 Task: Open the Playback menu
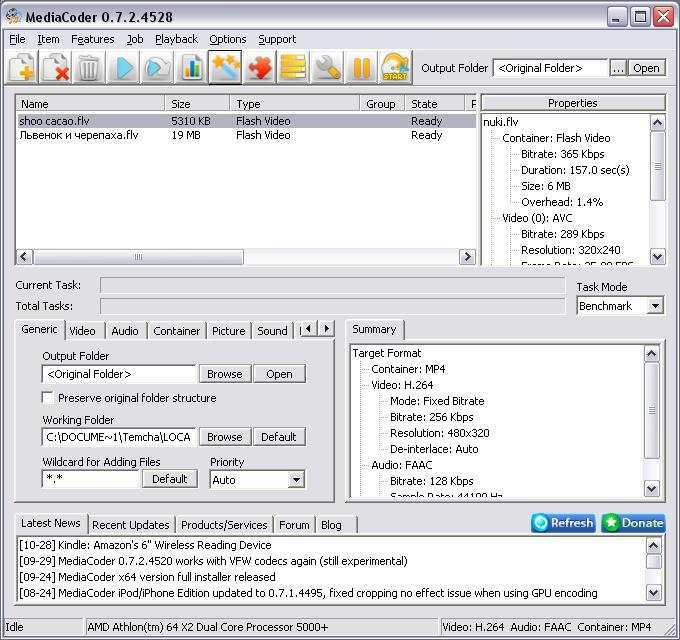click(177, 39)
